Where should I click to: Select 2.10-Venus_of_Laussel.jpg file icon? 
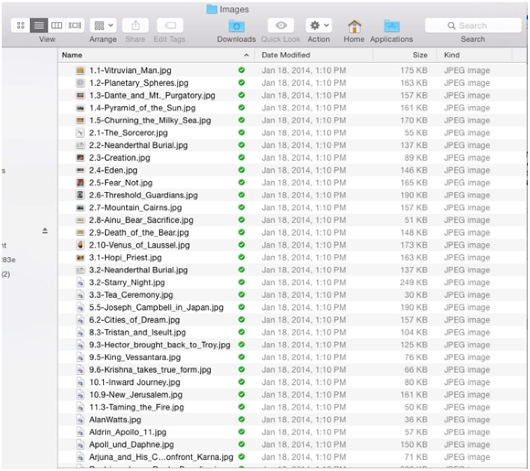pos(80,245)
